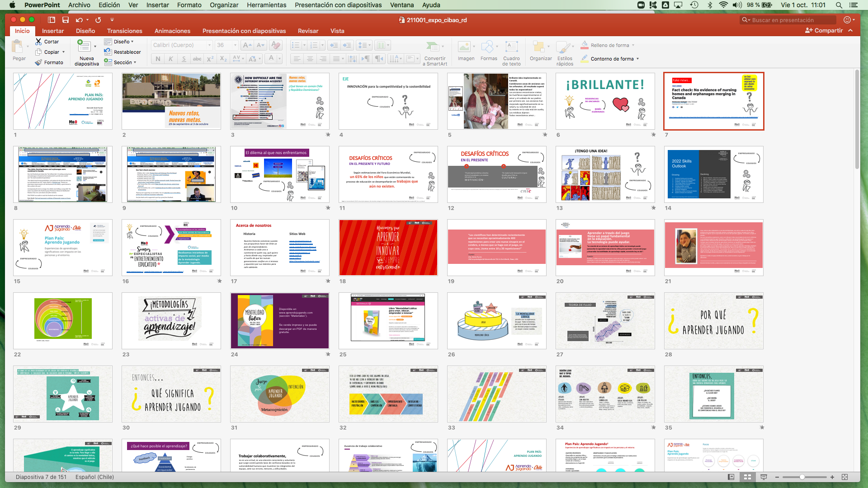Toggle italic (K) formatting
Image resolution: width=868 pixels, height=488 pixels.
[x=170, y=59]
